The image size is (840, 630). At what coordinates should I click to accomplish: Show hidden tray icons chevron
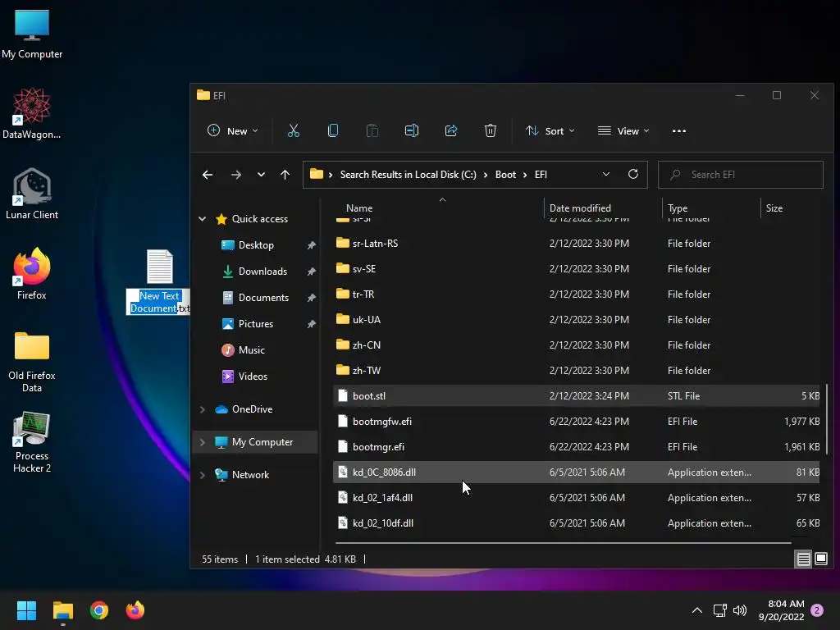pos(697,610)
